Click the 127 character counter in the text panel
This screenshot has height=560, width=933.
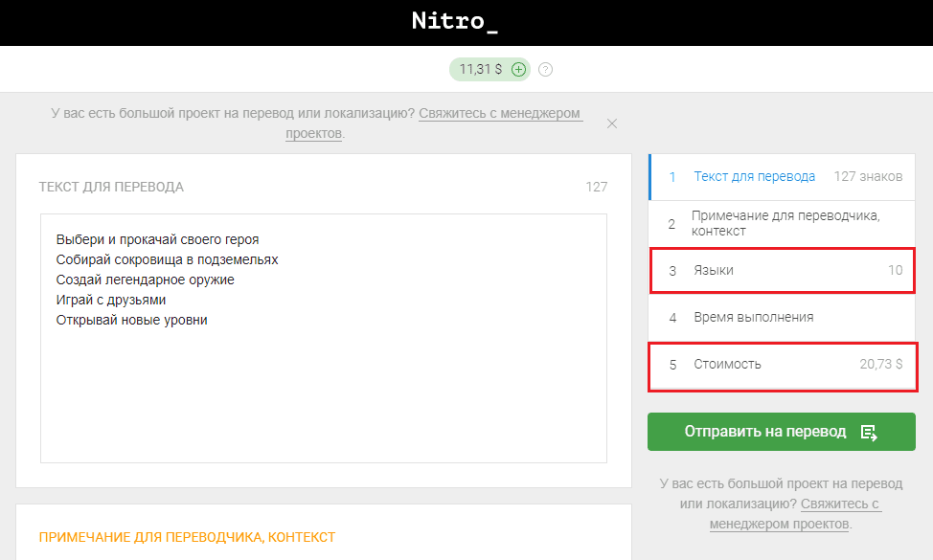tap(596, 187)
